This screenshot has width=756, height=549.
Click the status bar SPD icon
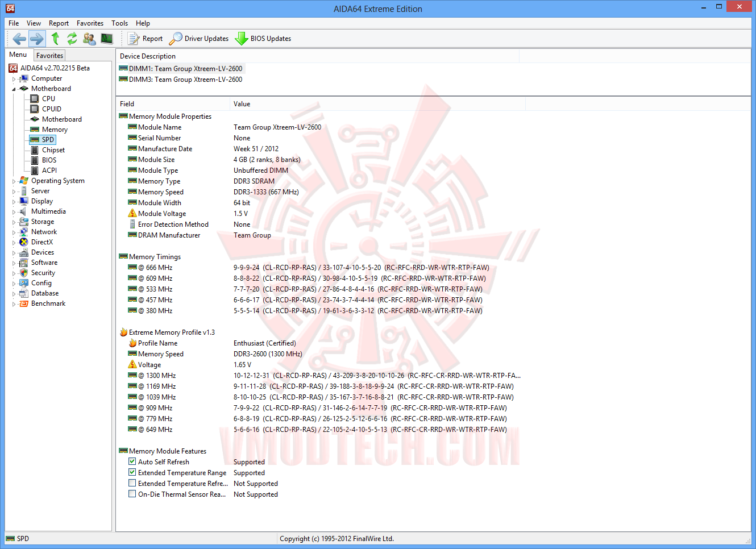pos(10,539)
